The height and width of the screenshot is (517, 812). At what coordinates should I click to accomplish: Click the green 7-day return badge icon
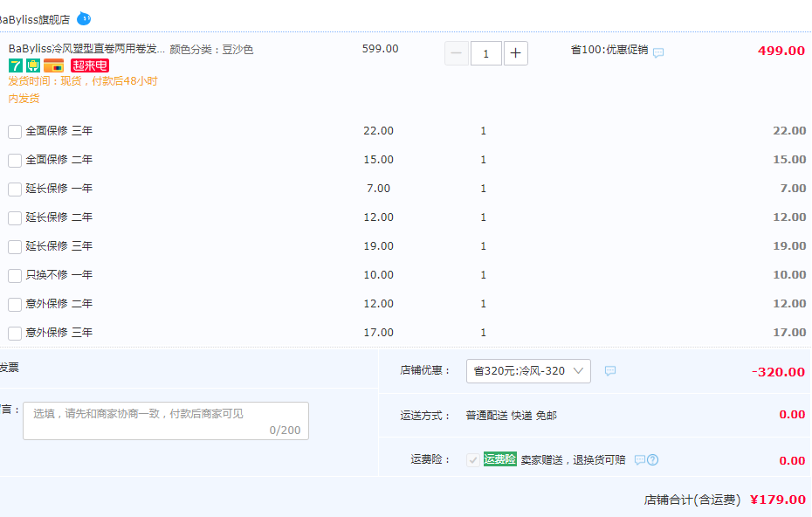click(x=16, y=65)
